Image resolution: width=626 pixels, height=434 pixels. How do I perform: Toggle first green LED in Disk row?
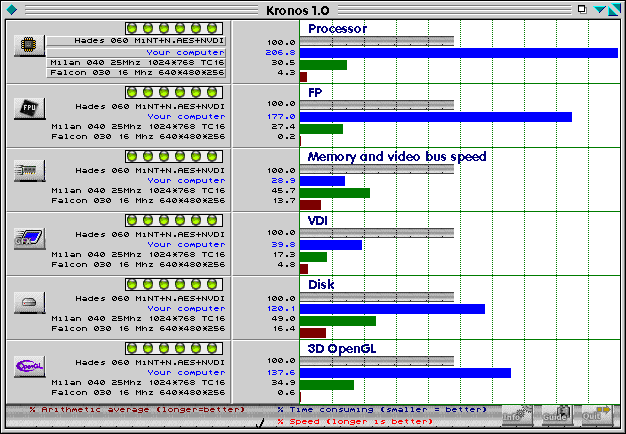tap(132, 285)
